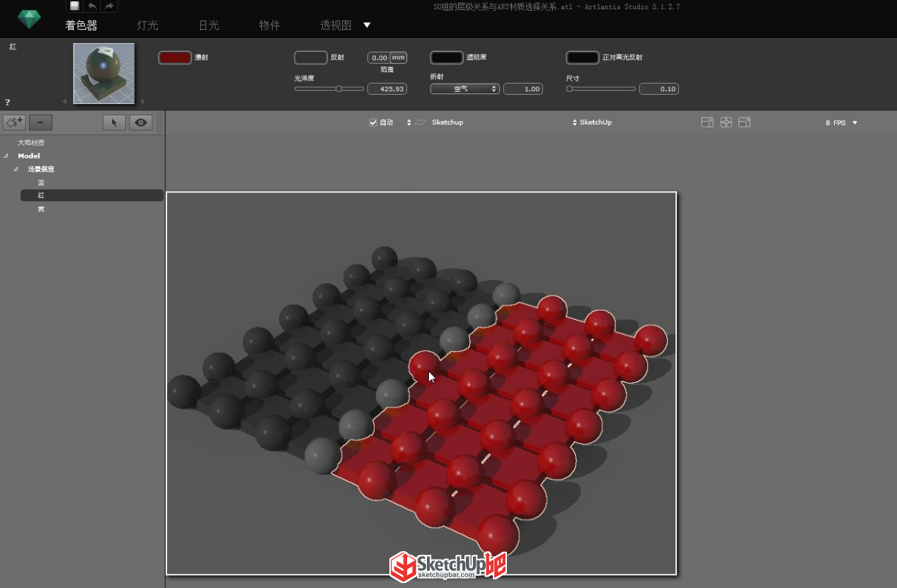Click the 光泽度 slider handle
This screenshot has width=897, height=588.
(339, 89)
